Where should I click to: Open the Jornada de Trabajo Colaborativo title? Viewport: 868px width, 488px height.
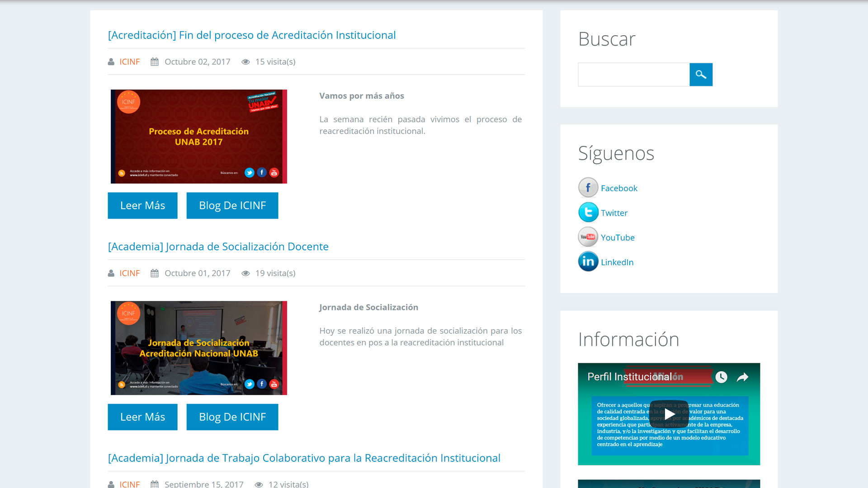304,458
